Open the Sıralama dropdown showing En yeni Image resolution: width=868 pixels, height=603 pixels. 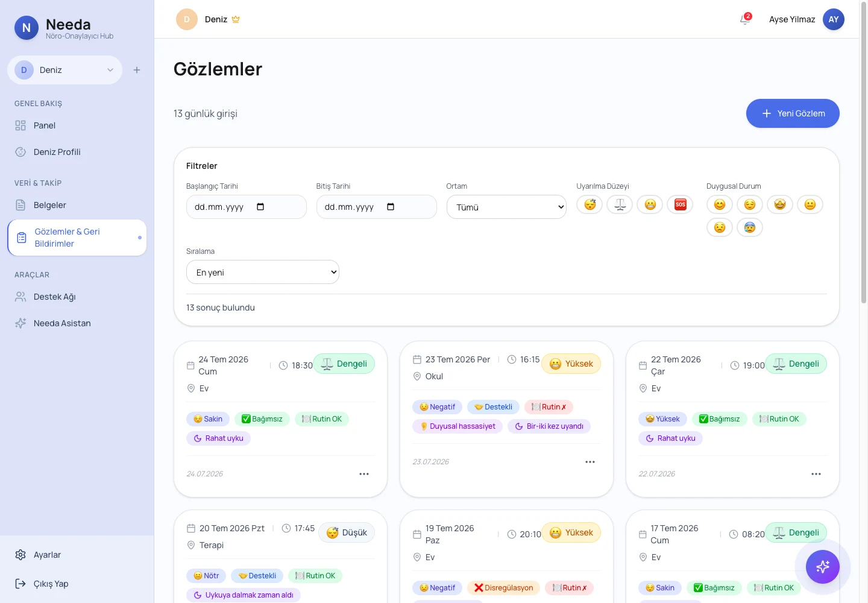pos(263,272)
